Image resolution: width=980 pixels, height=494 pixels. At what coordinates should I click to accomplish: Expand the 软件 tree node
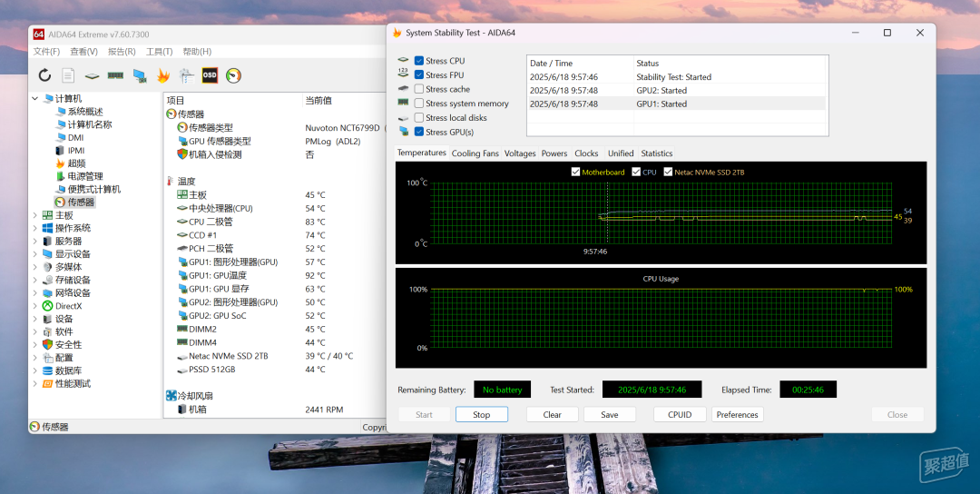[x=35, y=331]
